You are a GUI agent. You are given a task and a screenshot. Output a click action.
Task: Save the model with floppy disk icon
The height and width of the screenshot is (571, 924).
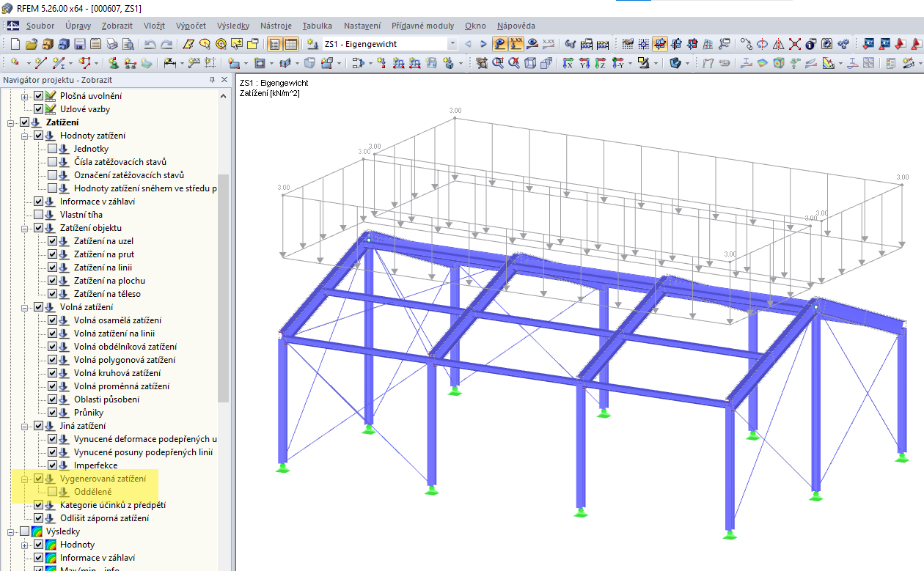click(78, 44)
